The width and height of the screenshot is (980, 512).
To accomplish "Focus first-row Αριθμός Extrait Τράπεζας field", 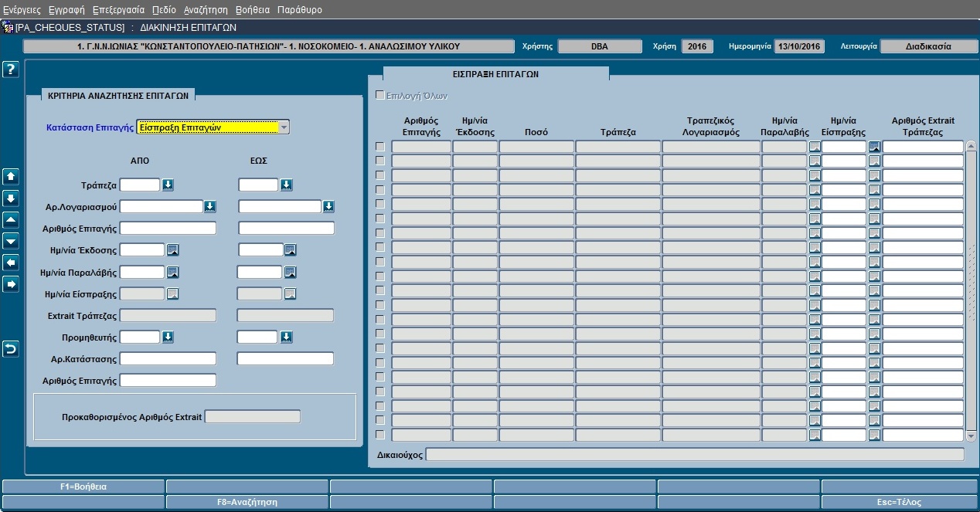I will (x=923, y=147).
